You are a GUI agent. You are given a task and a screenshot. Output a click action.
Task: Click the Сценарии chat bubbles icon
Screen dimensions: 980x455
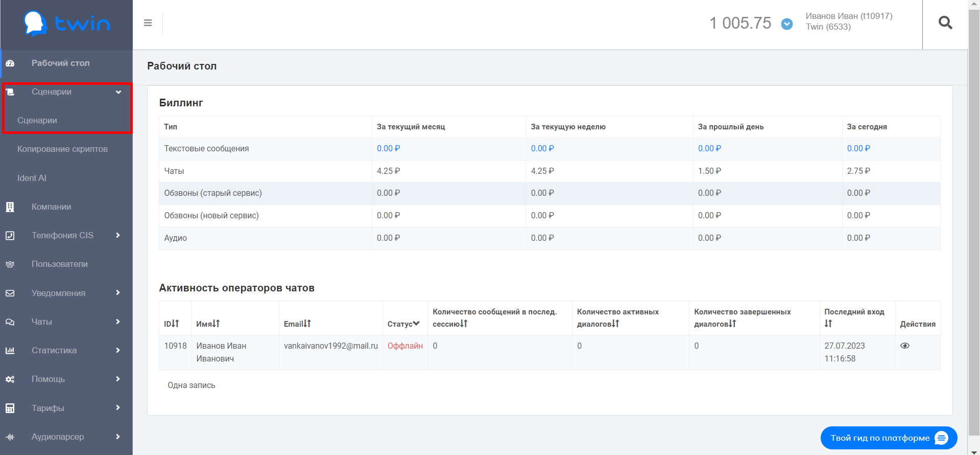pyautogui.click(x=10, y=92)
